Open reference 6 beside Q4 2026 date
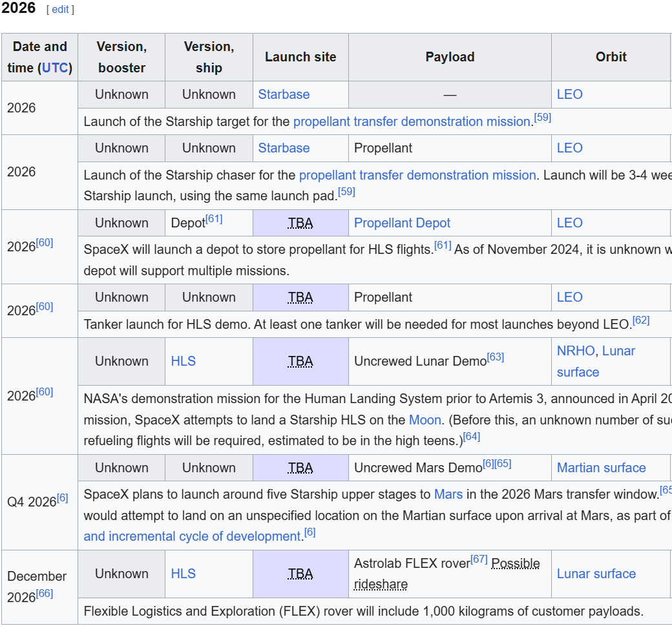 63,498
